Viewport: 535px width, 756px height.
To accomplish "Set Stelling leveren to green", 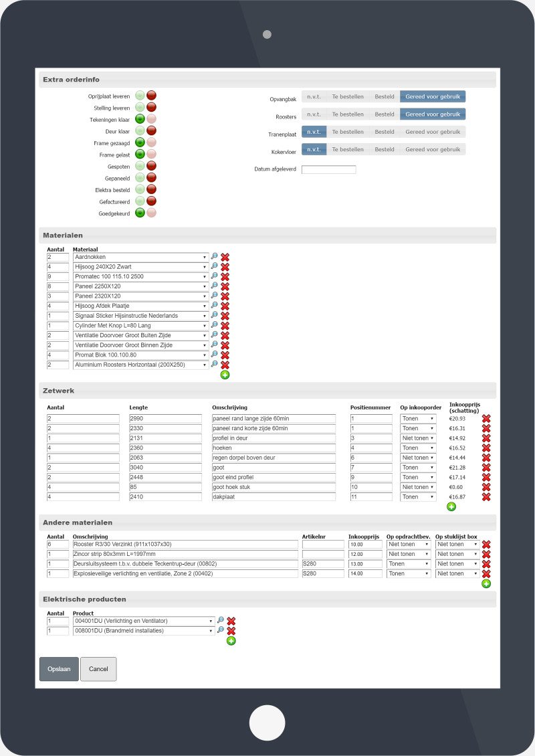I will pos(140,107).
